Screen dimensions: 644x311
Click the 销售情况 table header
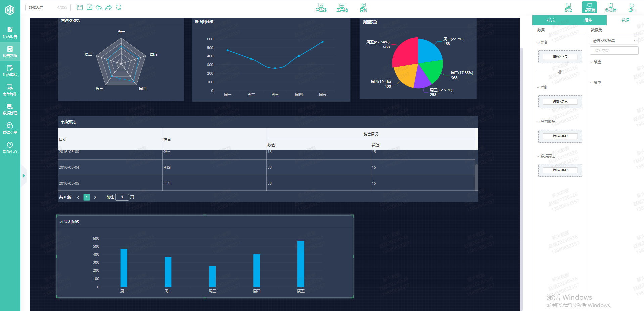point(371,134)
